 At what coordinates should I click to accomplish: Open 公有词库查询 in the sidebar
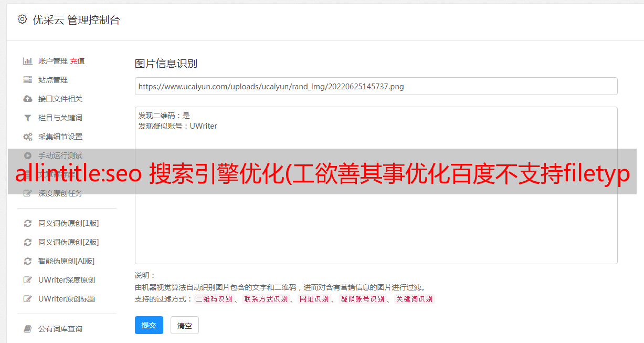(x=60, y=329)
